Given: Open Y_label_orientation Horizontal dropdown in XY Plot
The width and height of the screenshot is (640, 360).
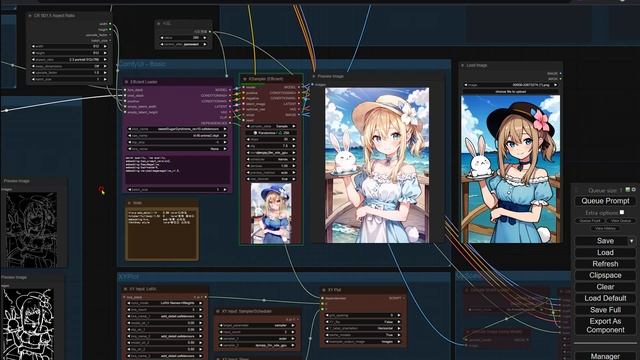Looking at the screenshot, I should pos(362,328).
